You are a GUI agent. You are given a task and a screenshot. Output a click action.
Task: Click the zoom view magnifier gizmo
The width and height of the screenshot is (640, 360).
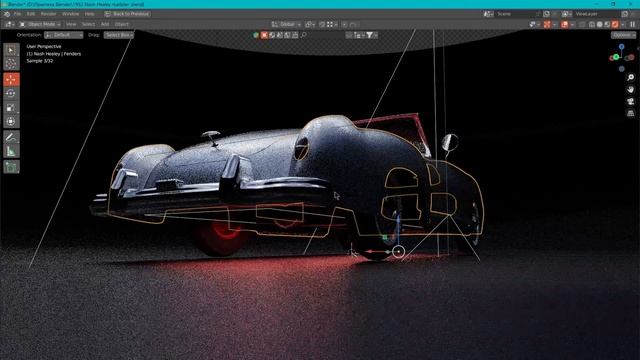point(631,78)
